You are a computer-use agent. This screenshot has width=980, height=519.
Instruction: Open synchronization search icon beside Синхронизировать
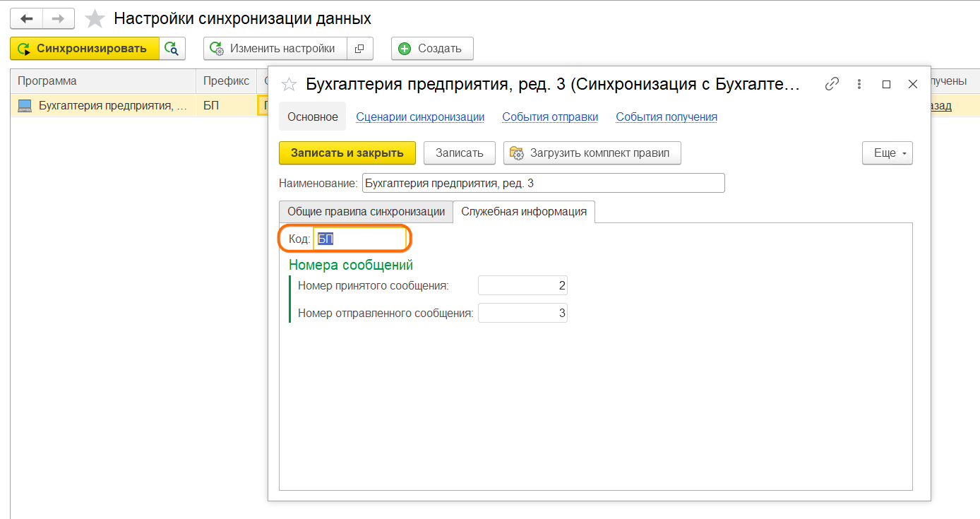click(172, 49)
